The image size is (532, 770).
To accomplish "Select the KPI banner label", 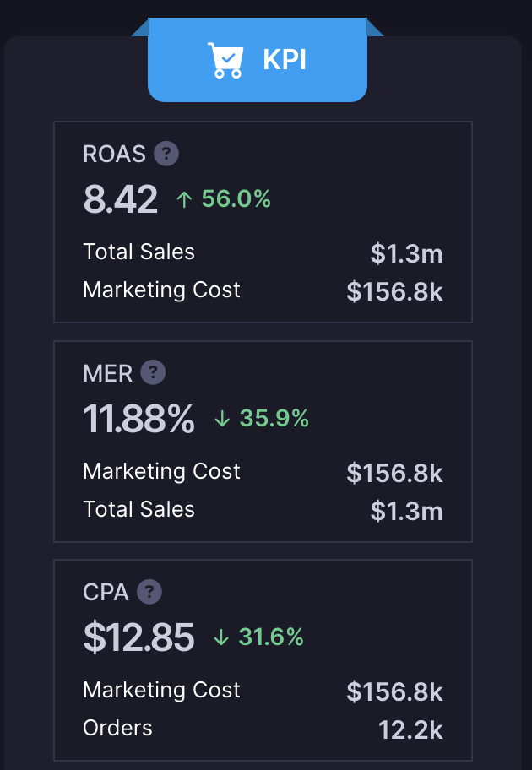I will [x=285, y=61].
